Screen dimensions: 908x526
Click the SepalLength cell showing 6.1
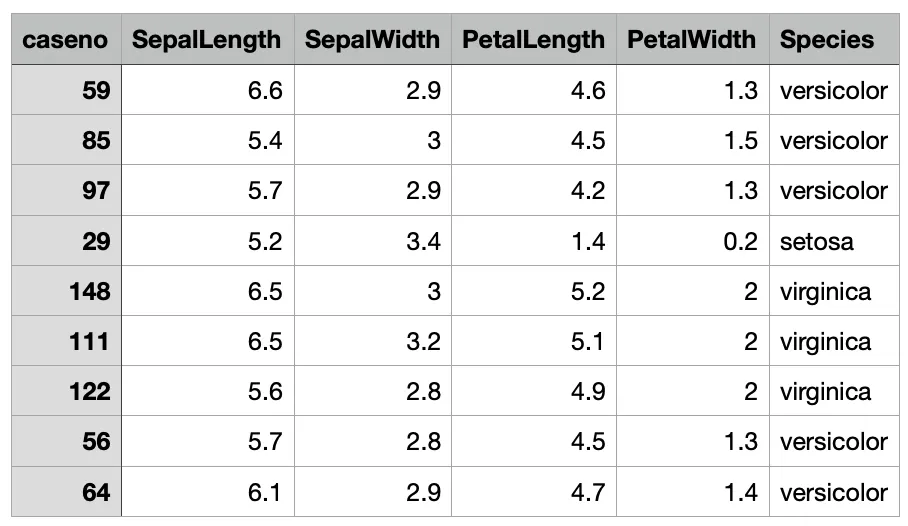click(207, 492)
